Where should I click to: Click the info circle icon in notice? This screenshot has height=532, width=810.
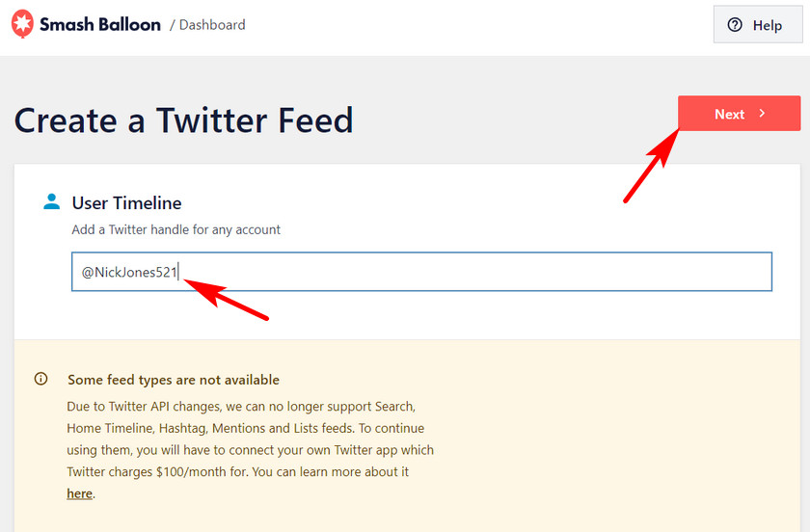click(x=40, y=379)
